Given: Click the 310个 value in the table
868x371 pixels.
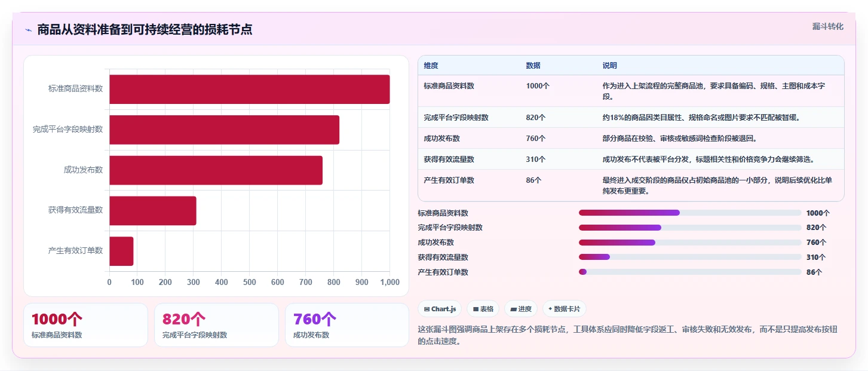Looking at the screenshot, I should tap(536, 160).
